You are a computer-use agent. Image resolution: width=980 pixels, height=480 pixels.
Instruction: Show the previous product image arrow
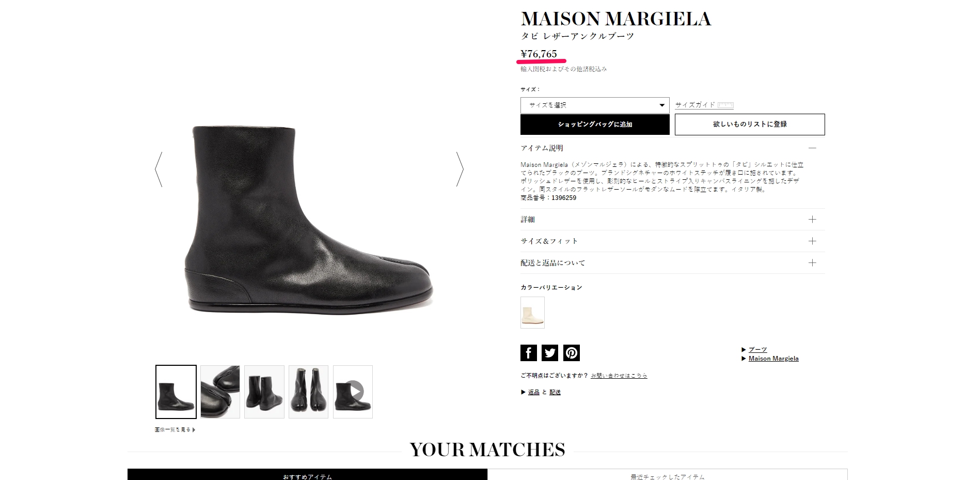159,169
